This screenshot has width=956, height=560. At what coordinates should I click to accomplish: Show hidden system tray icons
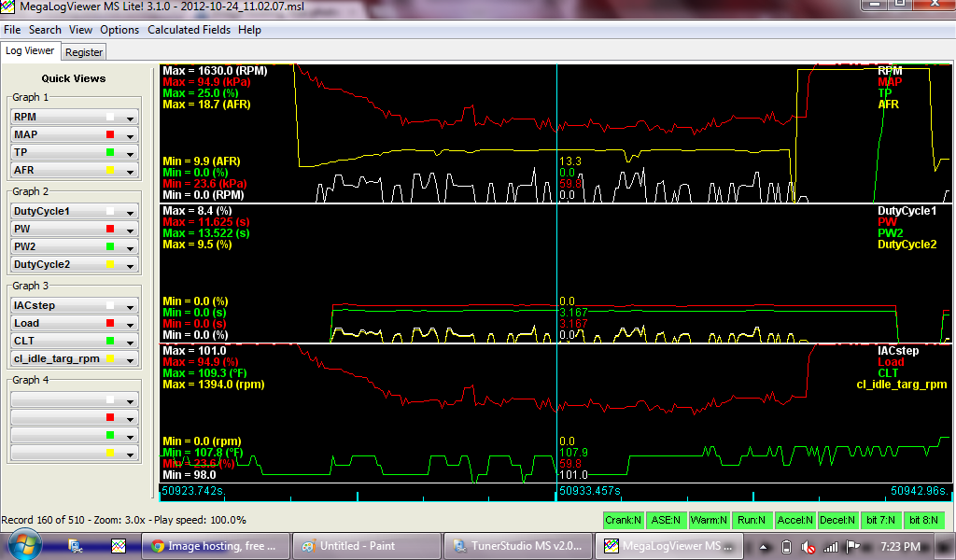pyautogui.click(x=763, y=547)
